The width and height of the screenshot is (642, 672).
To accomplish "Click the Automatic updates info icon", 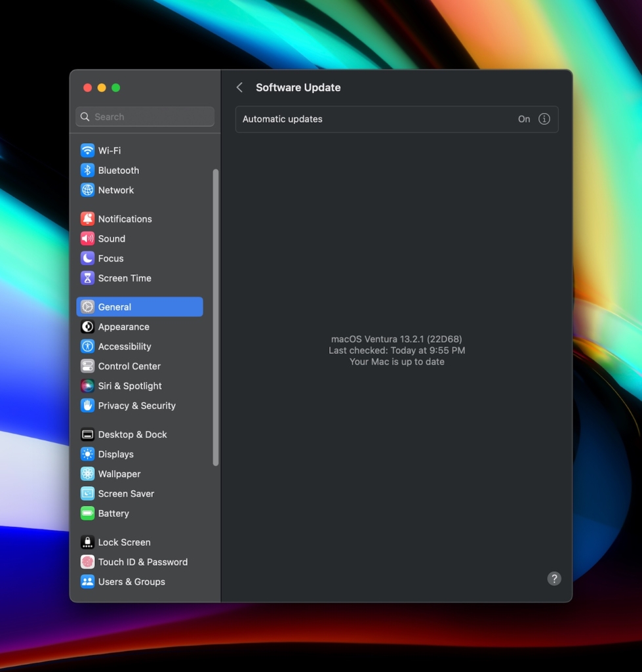I will 544,119.
